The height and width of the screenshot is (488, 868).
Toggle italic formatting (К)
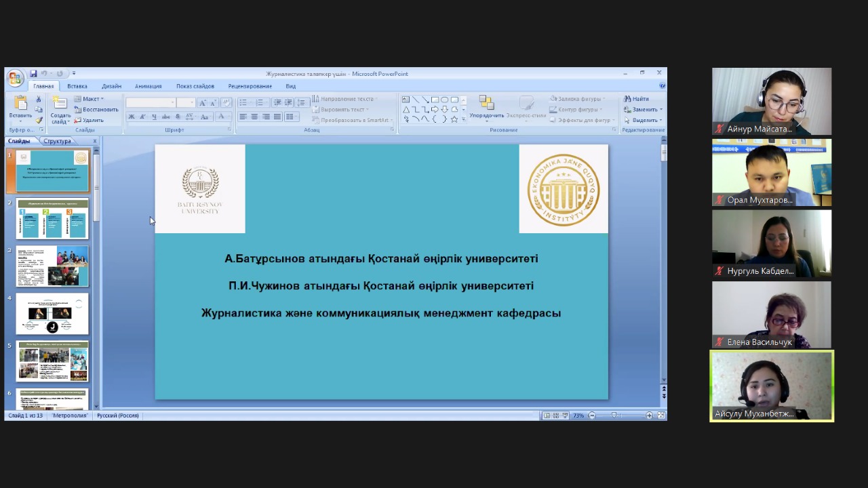point(142,117)
